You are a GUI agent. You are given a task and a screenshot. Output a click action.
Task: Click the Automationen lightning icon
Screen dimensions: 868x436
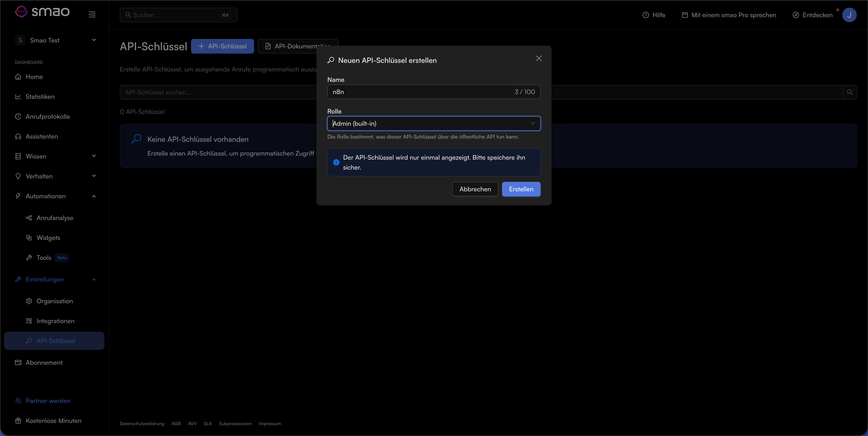[x=18, y=196]
